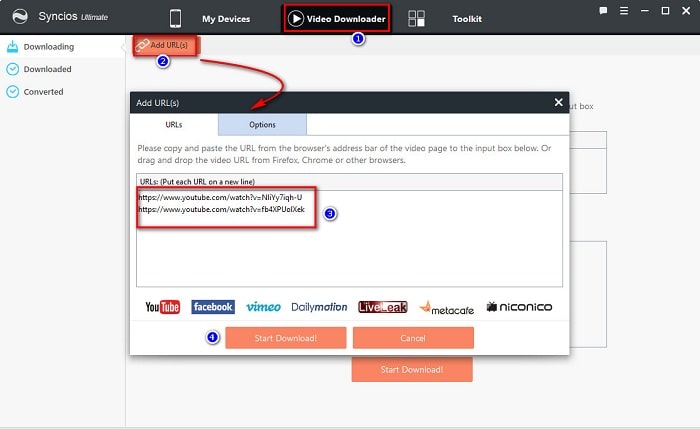Click the Niconico logo
700x429 pixels.
[x=519, y=307]
